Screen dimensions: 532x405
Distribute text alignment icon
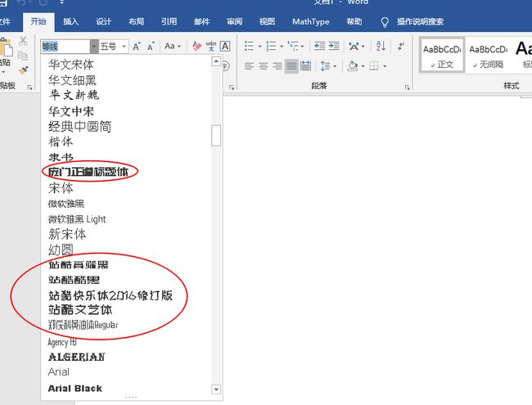click(306, 65)
